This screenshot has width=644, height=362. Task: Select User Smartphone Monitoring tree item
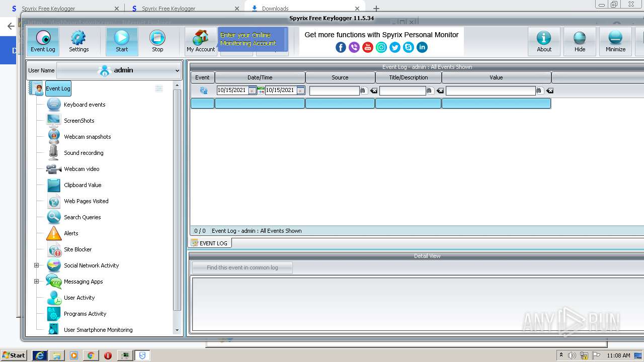98,330
